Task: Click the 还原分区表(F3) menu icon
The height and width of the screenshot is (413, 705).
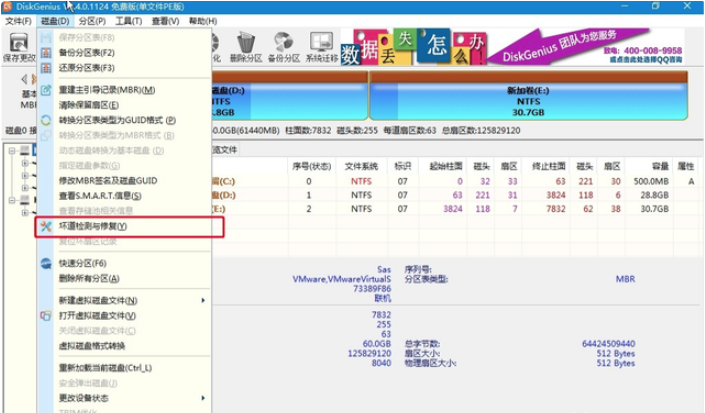Action: (46, 68)
